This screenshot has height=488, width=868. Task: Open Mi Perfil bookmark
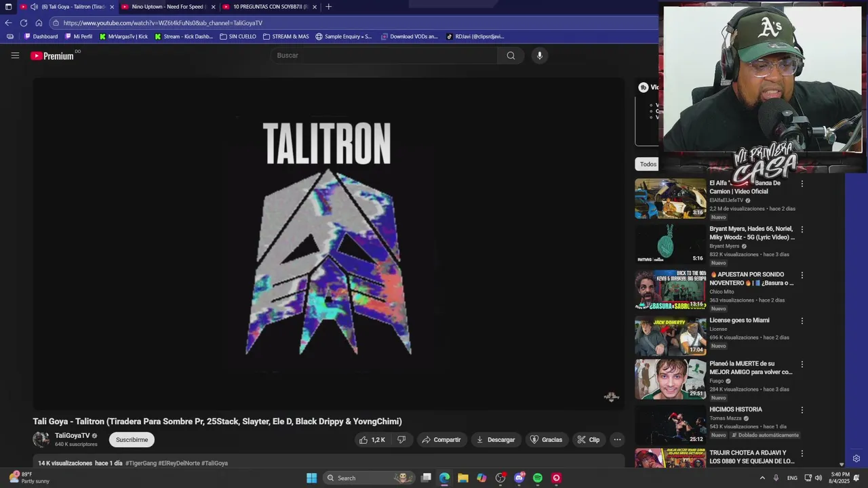click(79, 37)
